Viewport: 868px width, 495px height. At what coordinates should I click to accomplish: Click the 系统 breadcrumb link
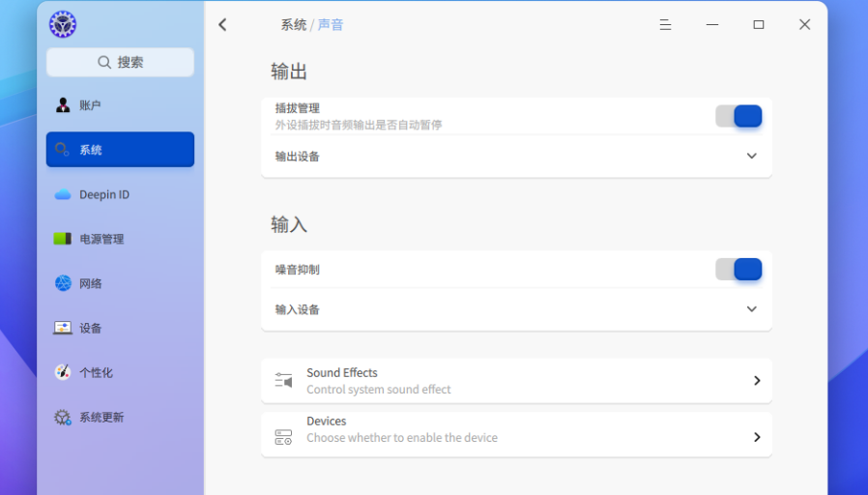click(294, 24)
